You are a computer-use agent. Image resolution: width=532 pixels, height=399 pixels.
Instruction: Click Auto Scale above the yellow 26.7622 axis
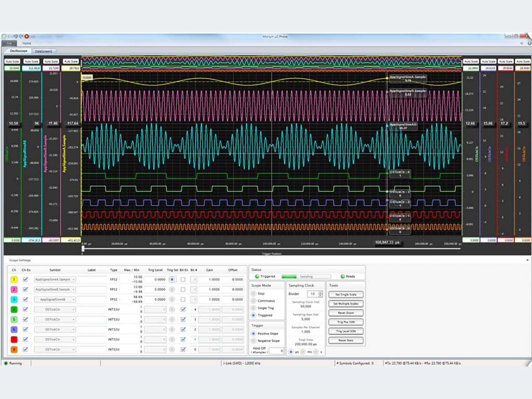point(71,61)
